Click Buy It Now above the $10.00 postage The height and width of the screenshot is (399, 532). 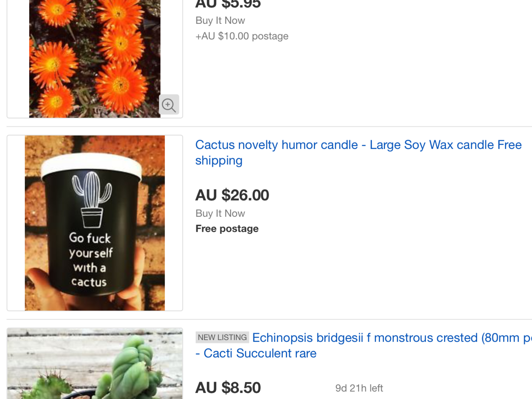pos(220,20)
